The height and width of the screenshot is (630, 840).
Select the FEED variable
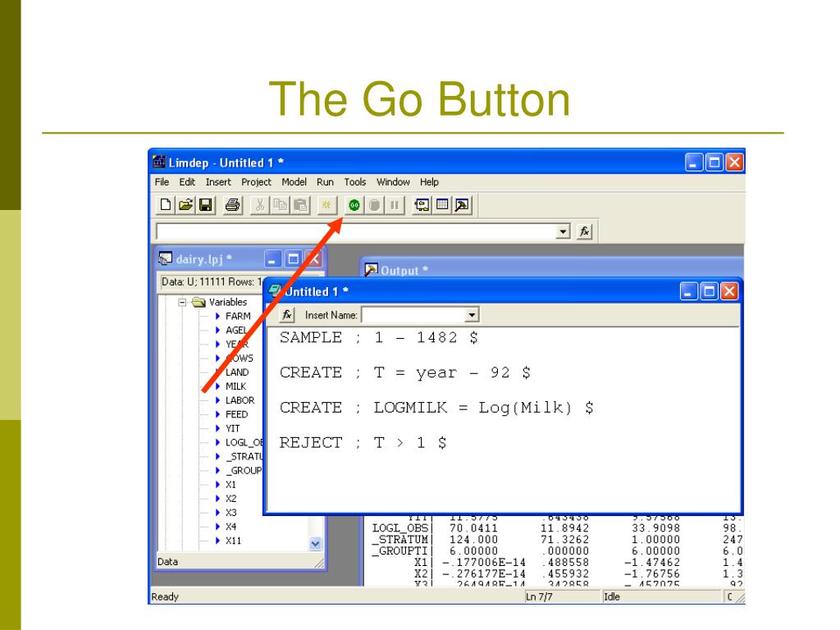click(x=237, y=414)
